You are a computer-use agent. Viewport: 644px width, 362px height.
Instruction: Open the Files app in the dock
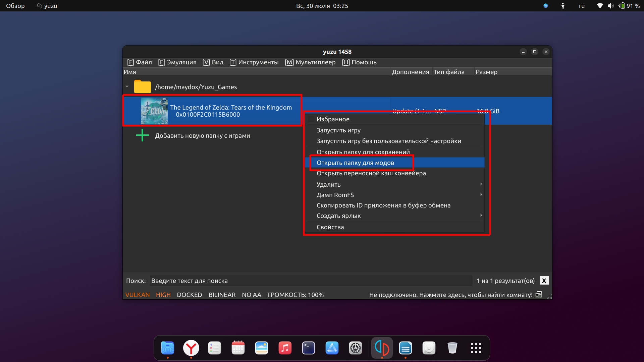point(167,348)
